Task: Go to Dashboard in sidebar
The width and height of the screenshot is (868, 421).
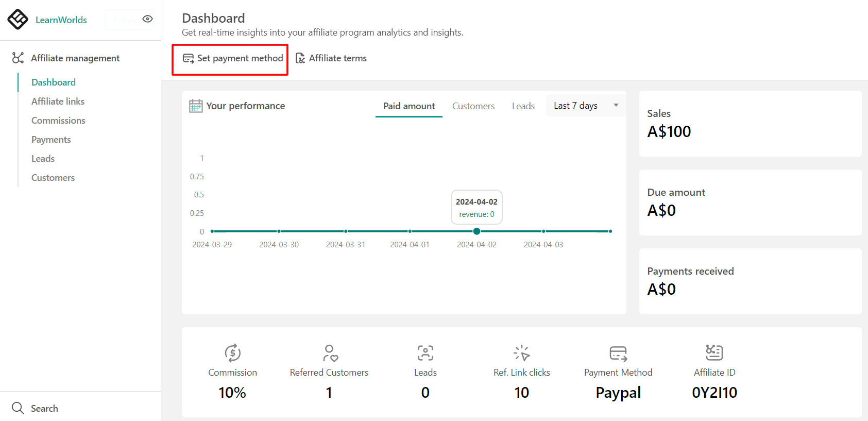Action: (54, 82)
